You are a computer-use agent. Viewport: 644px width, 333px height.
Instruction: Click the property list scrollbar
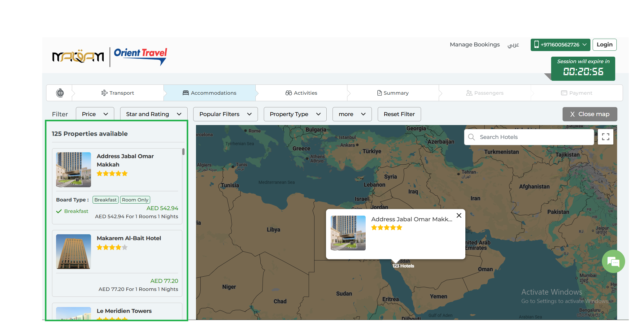pos(183,152)
